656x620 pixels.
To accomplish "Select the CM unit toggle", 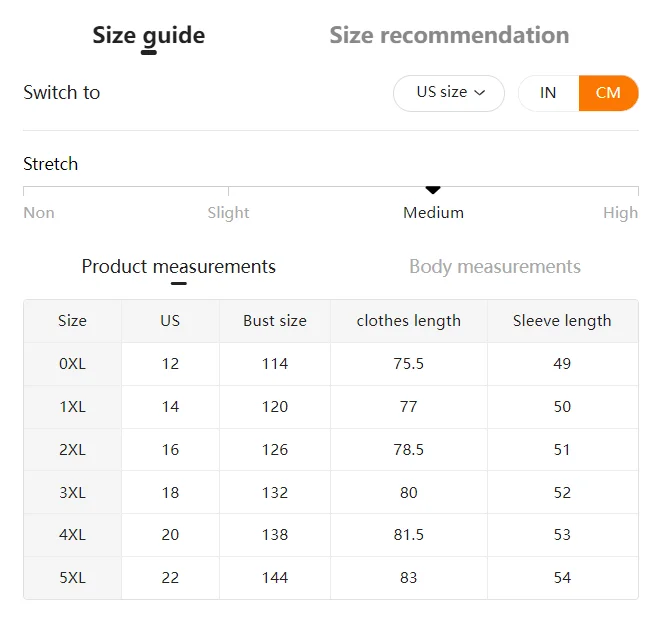I will click(x=608, y=93).
